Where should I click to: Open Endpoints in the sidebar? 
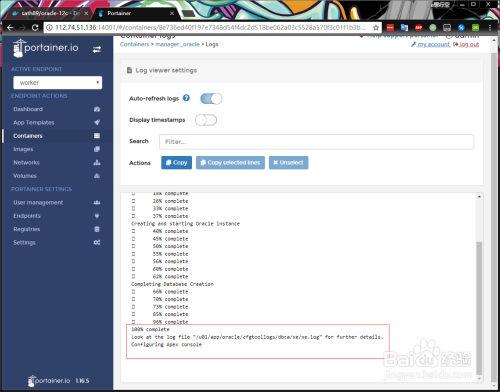click(x=27, y=216)
